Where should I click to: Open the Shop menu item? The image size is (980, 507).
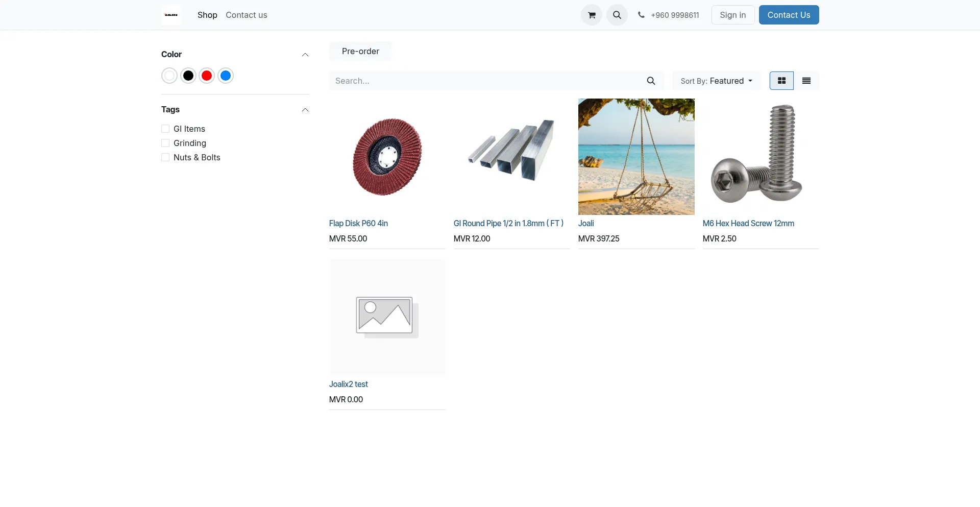(x=207, y=15)
